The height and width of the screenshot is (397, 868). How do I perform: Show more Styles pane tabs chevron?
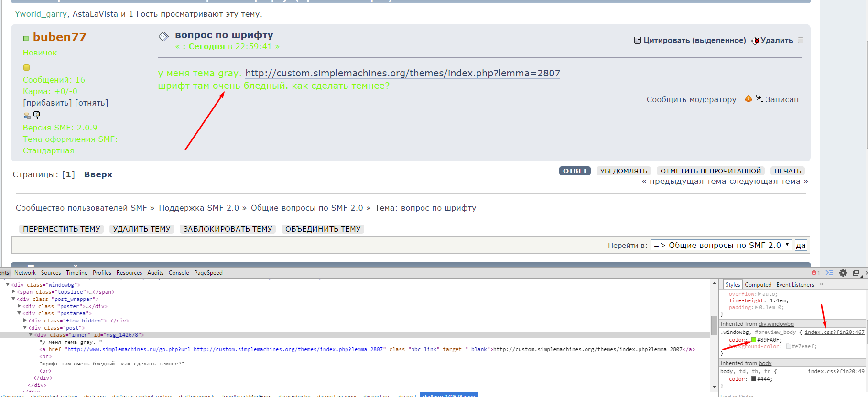click(821, 284)
